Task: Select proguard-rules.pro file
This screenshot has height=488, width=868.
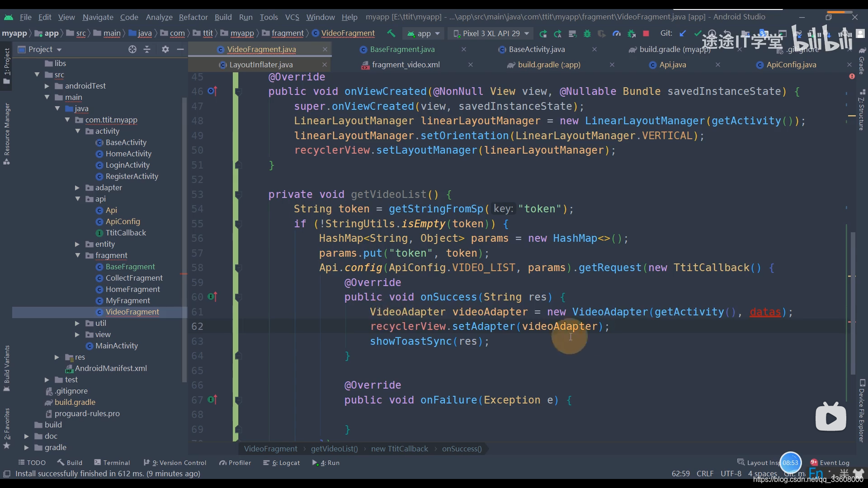Action: coord(87,413)
